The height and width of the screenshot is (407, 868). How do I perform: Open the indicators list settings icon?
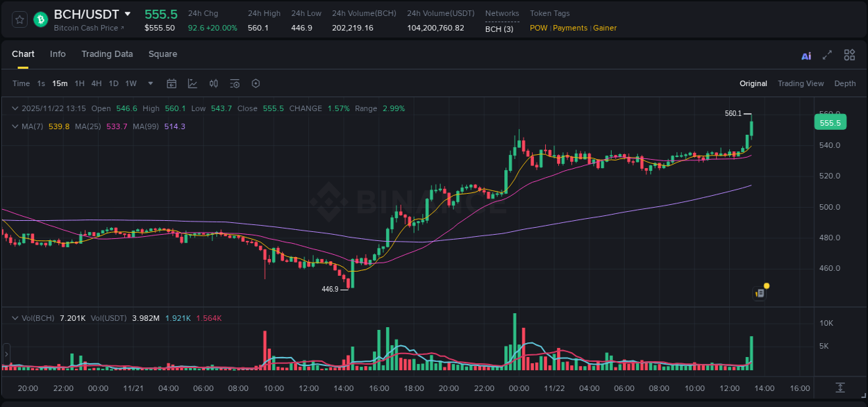coord(234,83)
